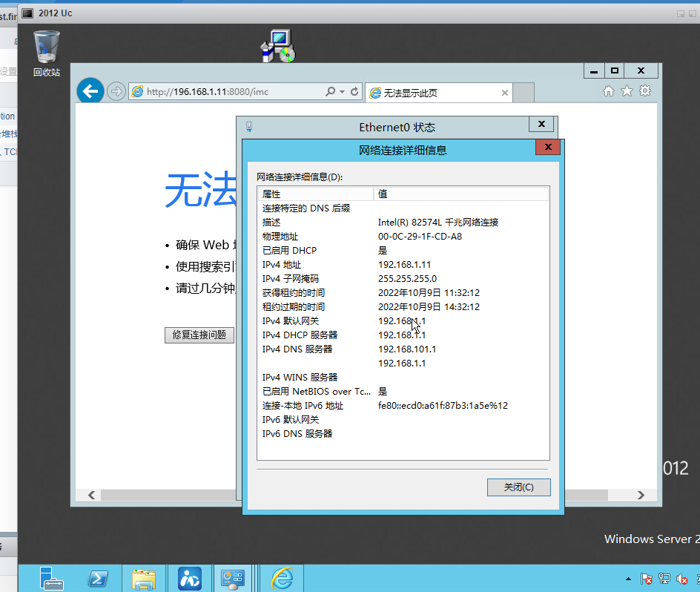Click the '属性' column header
The width and height of the screenshot is (700, 592).
click(x=315, y=194)
